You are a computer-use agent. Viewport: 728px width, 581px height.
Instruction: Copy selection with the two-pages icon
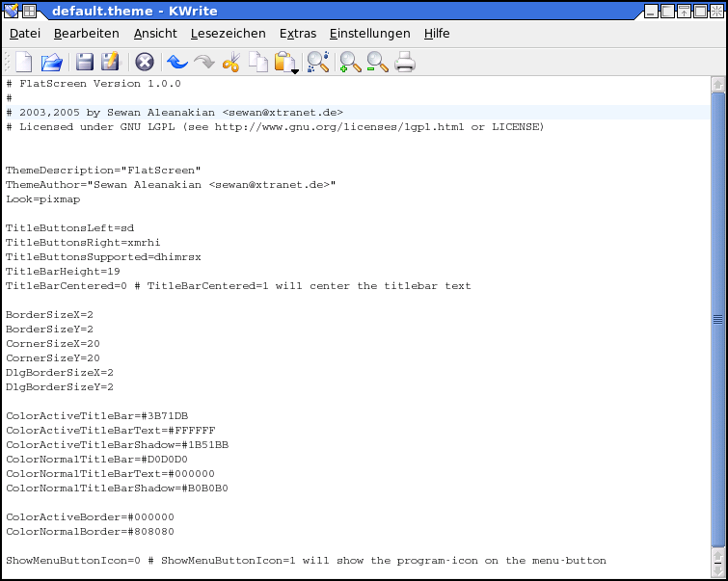[x=258, y=62]
